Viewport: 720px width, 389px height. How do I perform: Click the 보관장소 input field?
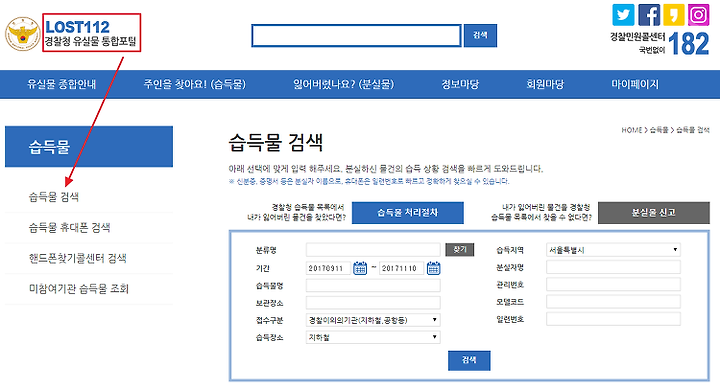[x=373, y=303]
